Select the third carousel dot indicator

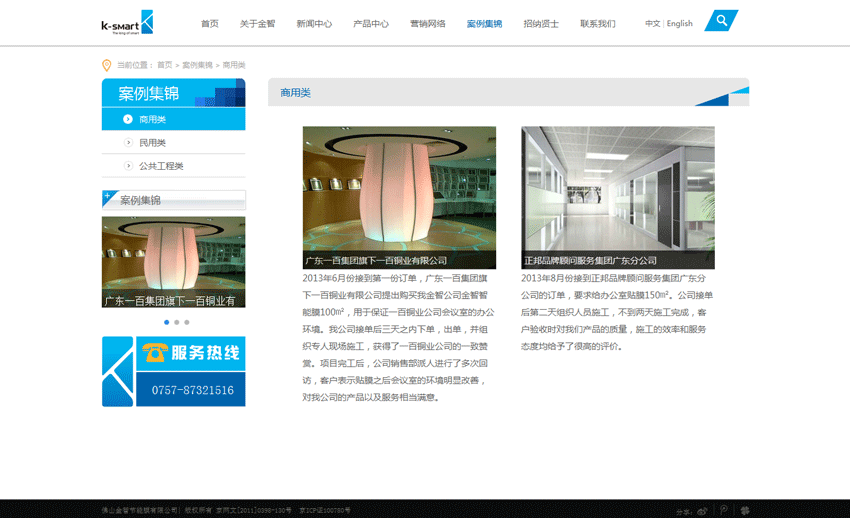pyautogui.click(x=186, y=322)
